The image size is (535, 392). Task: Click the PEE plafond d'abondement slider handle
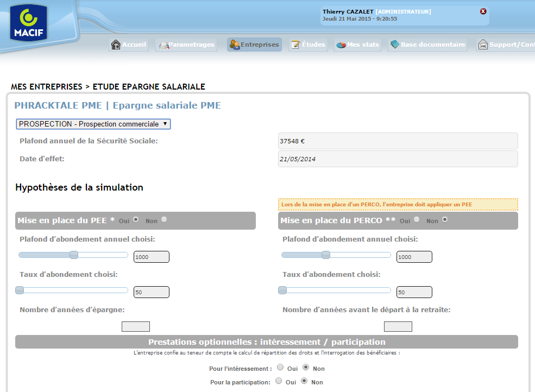point(73,254)
